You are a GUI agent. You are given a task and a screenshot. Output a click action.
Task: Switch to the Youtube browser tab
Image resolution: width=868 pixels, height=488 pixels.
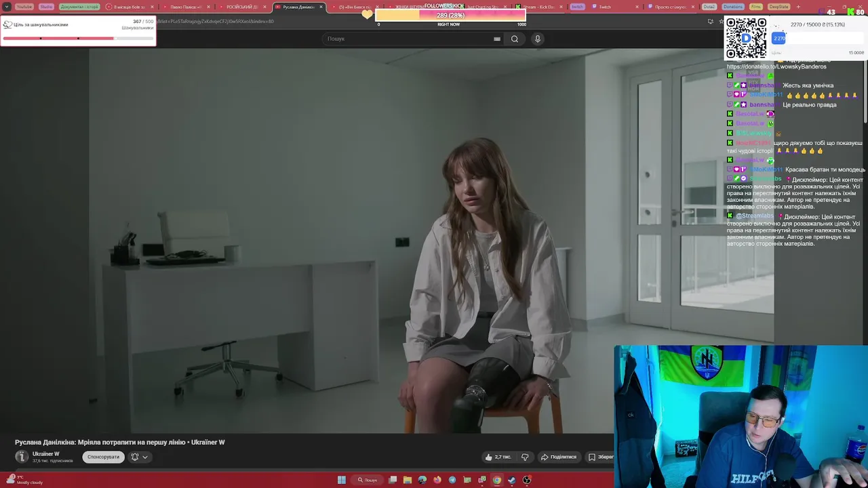tap(24, 7)
